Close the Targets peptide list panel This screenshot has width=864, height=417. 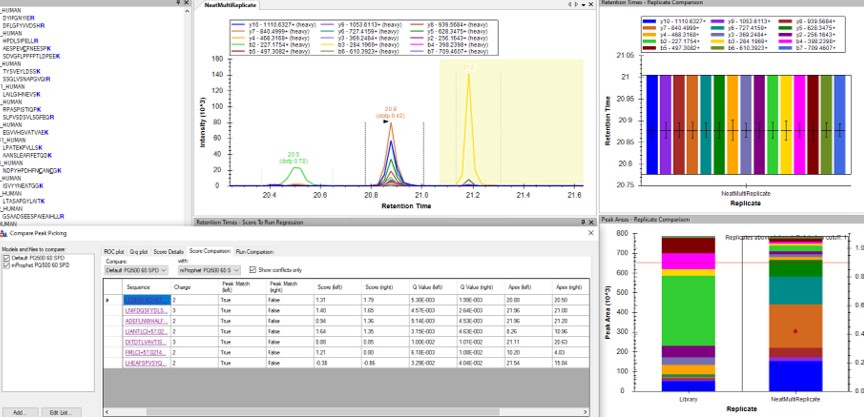coord(186,3)
